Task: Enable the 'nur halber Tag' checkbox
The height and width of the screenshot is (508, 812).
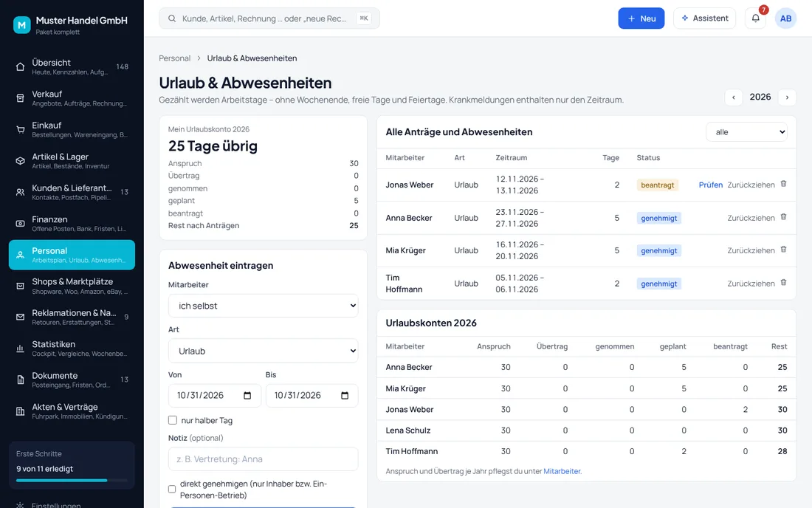Action: pyautogui.click(x=173, y=420)
